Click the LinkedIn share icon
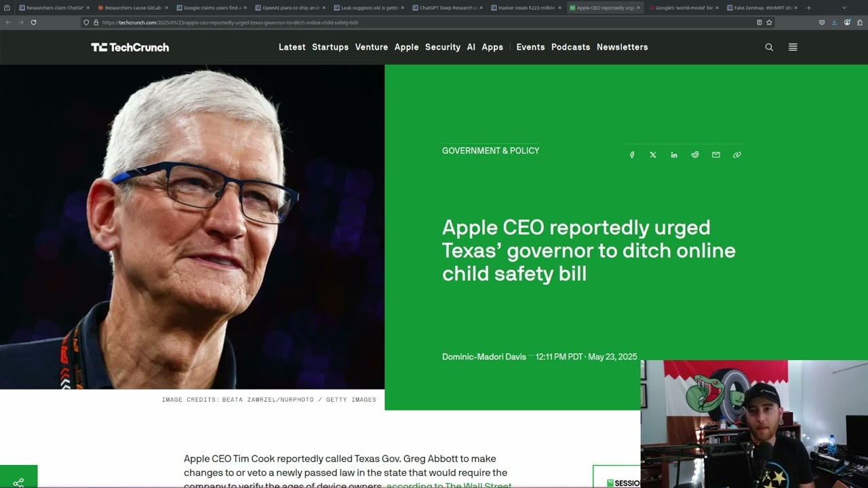This screenshot has height=488, width=868. point(674,155)
